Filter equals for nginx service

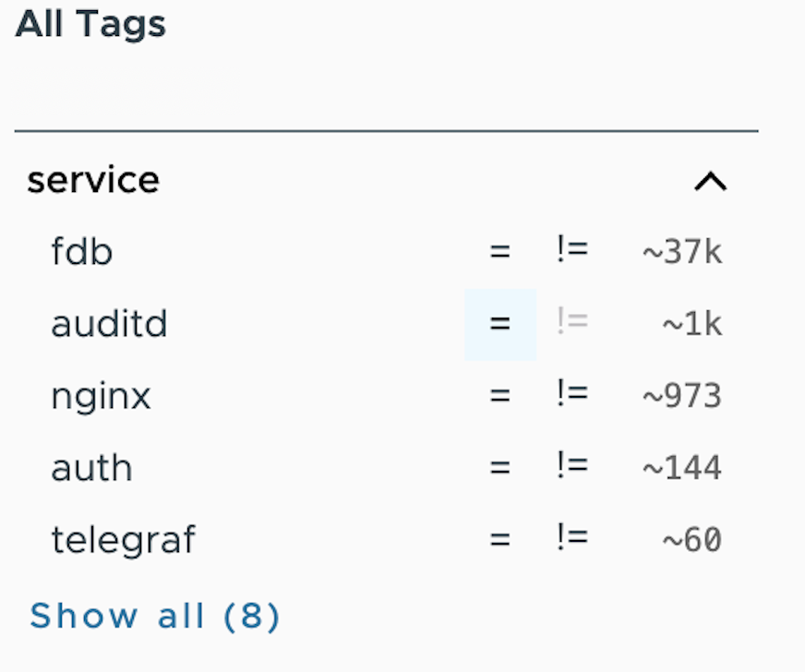(x=500, y=396)
